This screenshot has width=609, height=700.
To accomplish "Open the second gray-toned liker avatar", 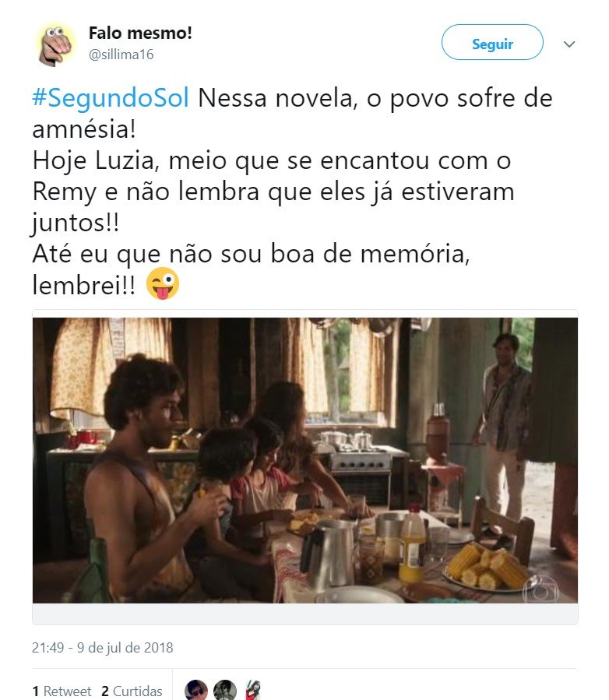I will pos(224,690).
